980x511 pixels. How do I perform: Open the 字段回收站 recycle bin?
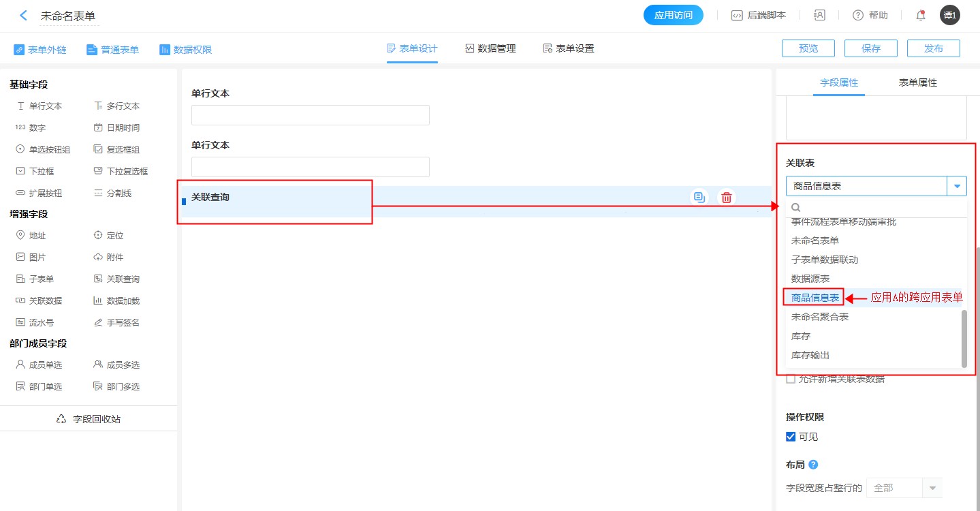pyautogui.click(x=89, y=419)
